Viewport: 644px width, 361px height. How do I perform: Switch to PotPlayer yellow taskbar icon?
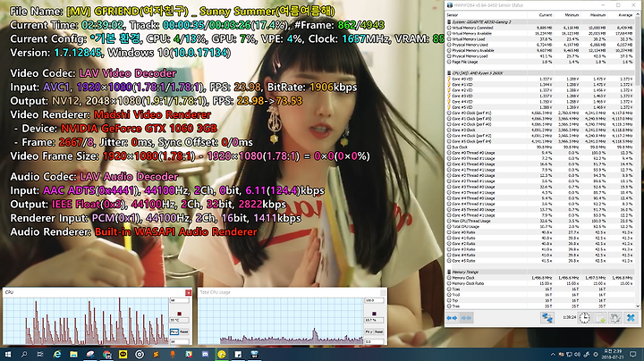click(222, 354)
